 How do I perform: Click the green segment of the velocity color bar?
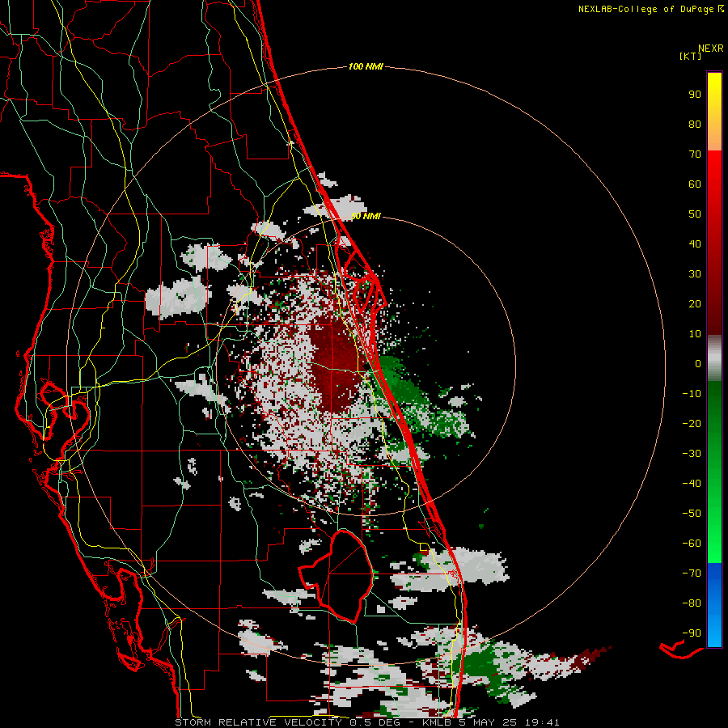pyautogui.click(x=714, y=472)
